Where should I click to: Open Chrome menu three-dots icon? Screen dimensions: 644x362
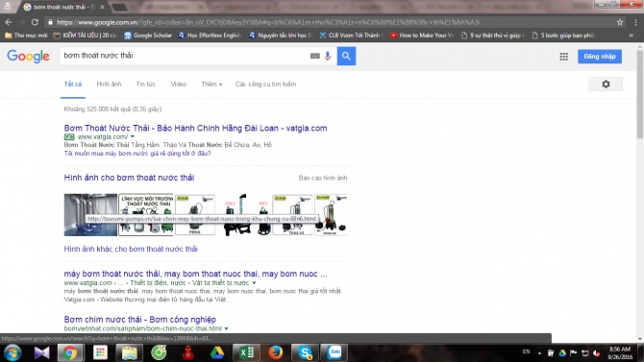click(635, 23)
